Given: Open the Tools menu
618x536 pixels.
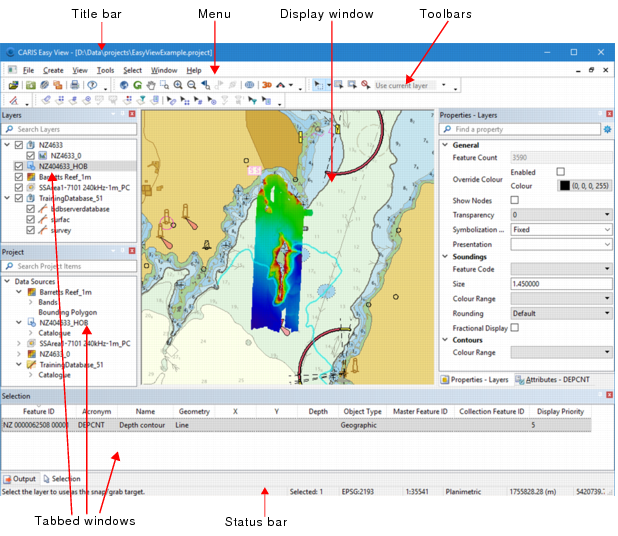Looking at the screenshot, I should click(105, 70).
